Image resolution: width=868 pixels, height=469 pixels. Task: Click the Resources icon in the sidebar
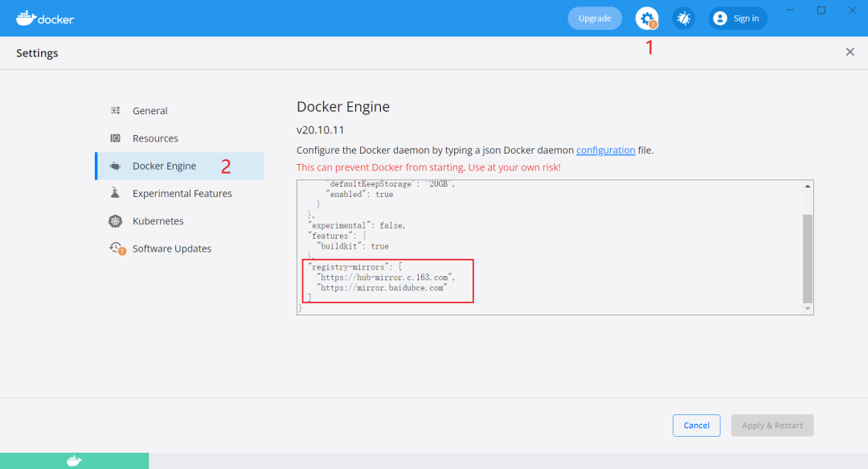[115, 138]
